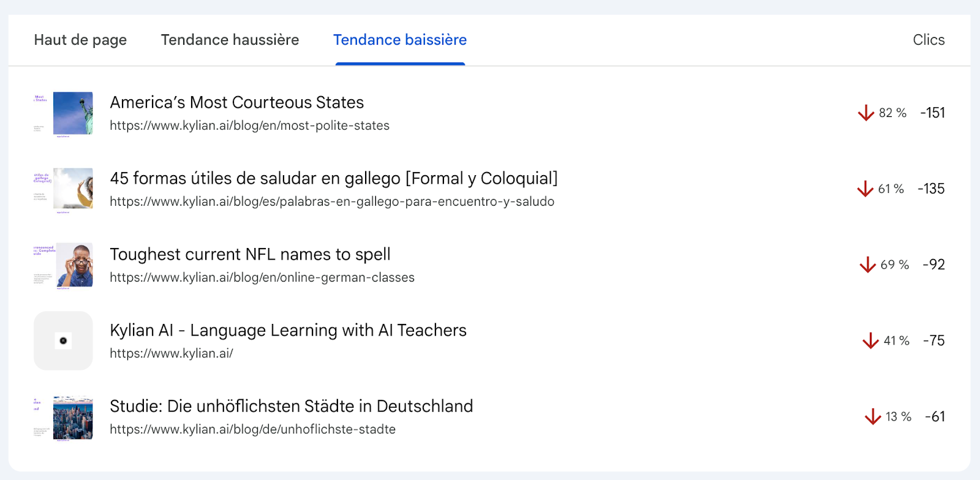
Task: Click Toughest current NFL names to spell
Action: [x=250, y=254]
